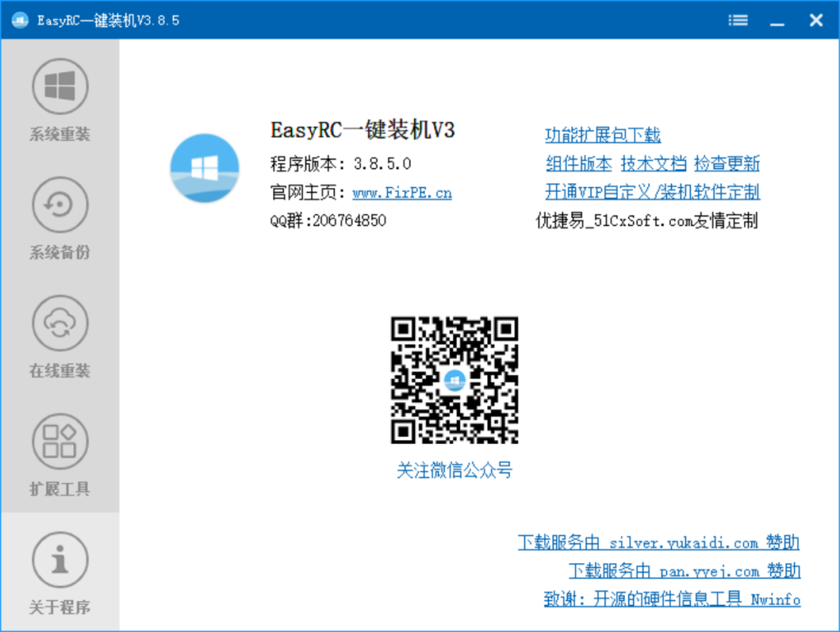Viewport: 840px width, 632px height.
Task: Open the silver.yukaidi.com sponsor link
Action: (x=659, y=542)
